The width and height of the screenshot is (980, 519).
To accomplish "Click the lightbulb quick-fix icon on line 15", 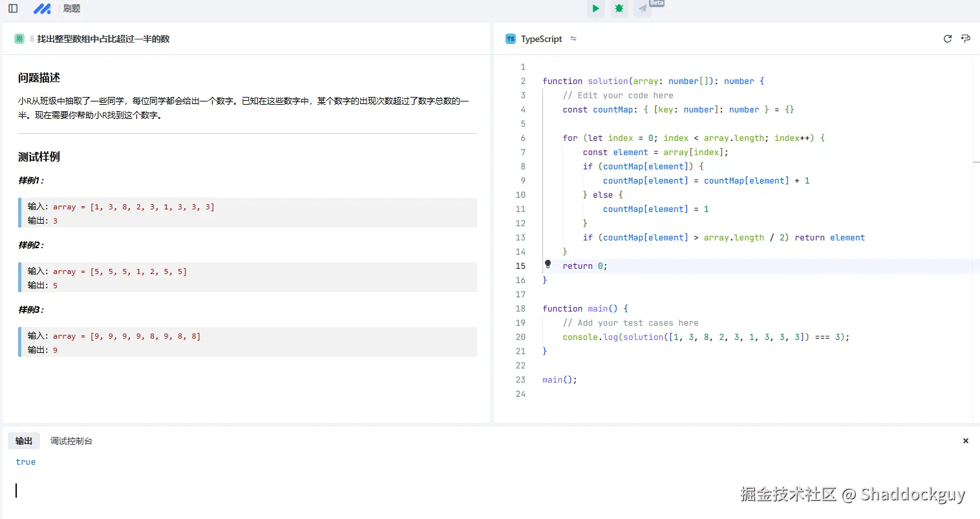I will [548, 264].
